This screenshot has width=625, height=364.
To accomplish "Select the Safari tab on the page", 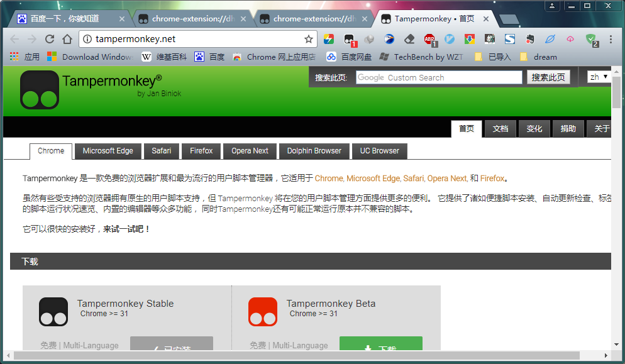I will [162, 151].
